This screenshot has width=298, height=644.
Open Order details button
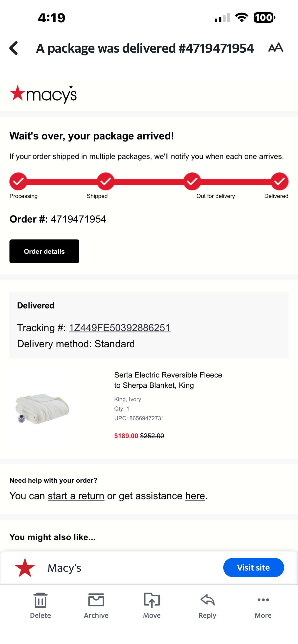44,251
